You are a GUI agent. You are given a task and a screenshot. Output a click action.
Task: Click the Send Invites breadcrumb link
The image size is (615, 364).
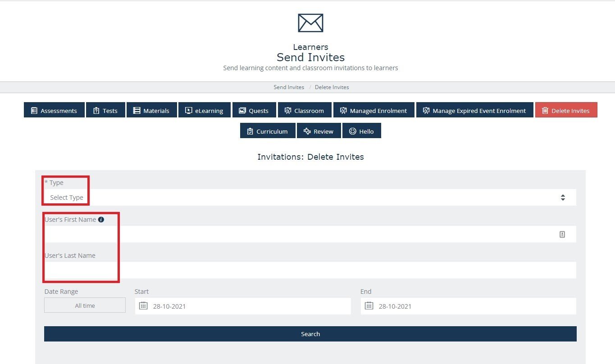289,87
